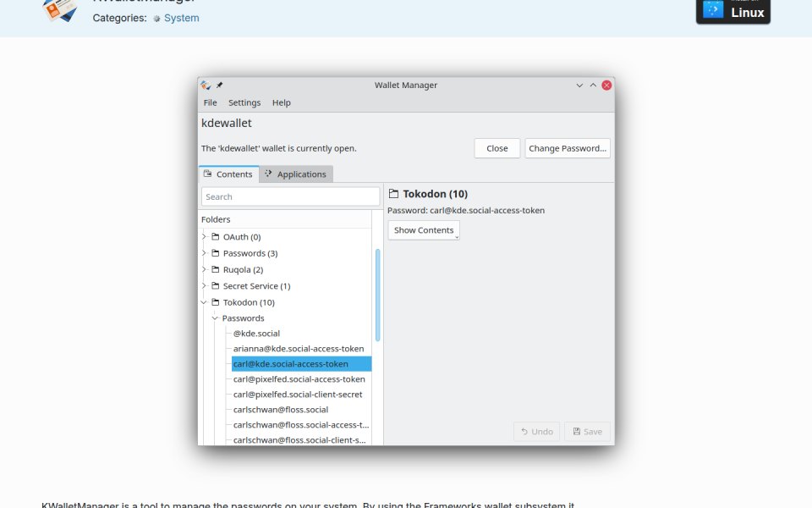Viewport: 812px width, 508px height.
Task: Click the Show Contents button
Action: click(x=424, y=230)
